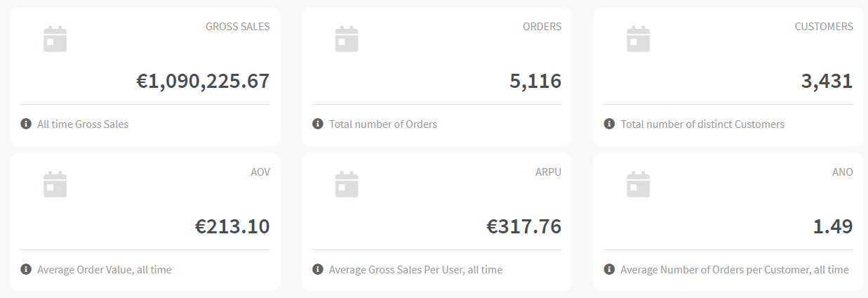The height and width of the screenshot is (298, 868).
Task: Click info icon beside Total number of distinct Customers
Action: [x=609, y=124]
